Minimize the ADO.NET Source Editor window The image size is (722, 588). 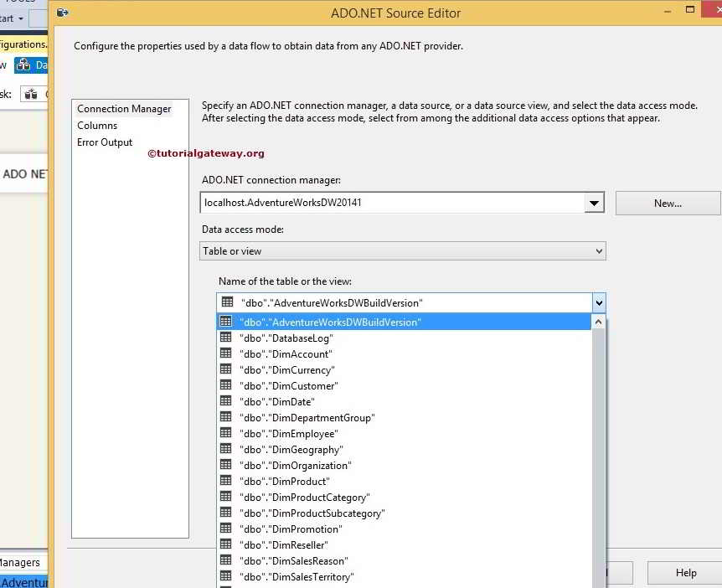(668, 11)
